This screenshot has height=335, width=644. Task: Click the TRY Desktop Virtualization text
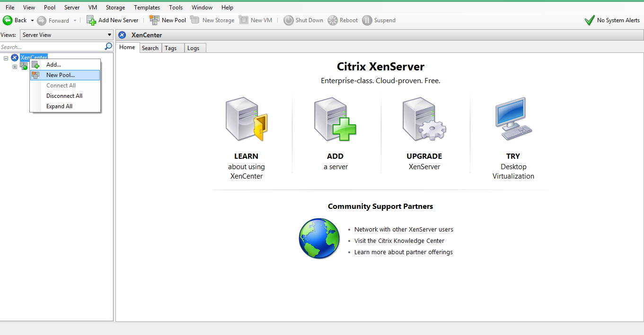(x=513, y=166)
